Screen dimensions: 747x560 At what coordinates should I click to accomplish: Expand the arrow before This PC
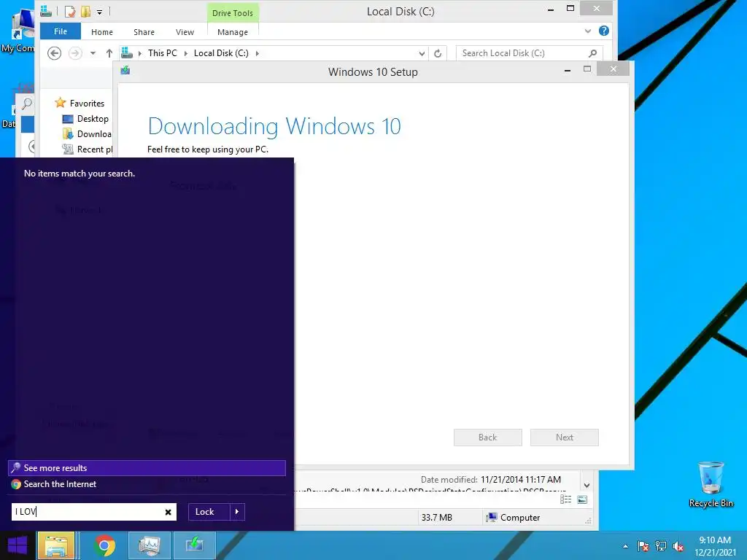(x=140, y=53)
